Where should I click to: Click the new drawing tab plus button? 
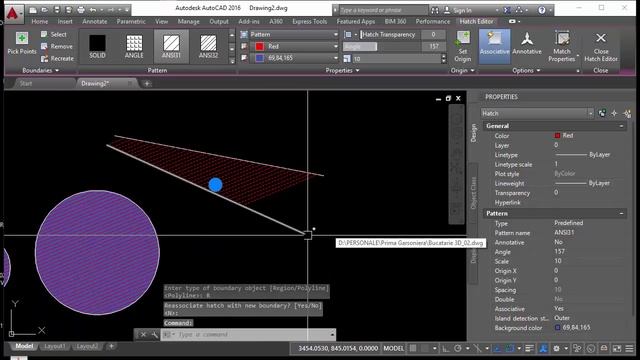pyautogui.click(x=147, y=84)
